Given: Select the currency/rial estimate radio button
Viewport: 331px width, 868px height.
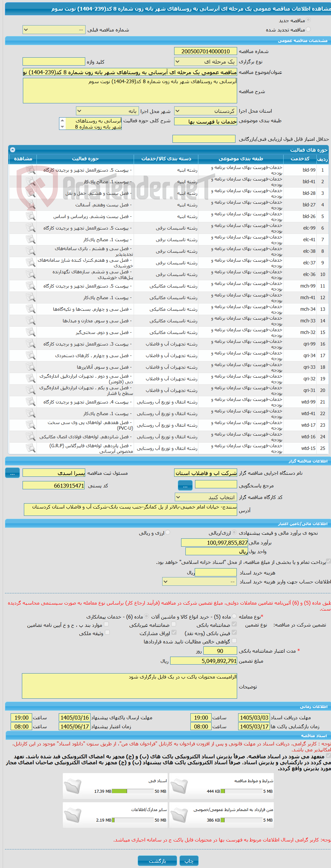Looking at the screenshot, I should click(234, 533).
